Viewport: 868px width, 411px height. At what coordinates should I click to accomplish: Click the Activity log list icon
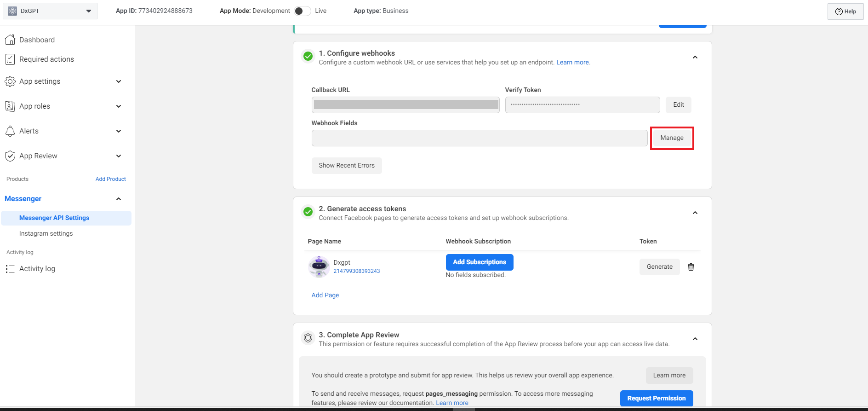coord(10,269)
